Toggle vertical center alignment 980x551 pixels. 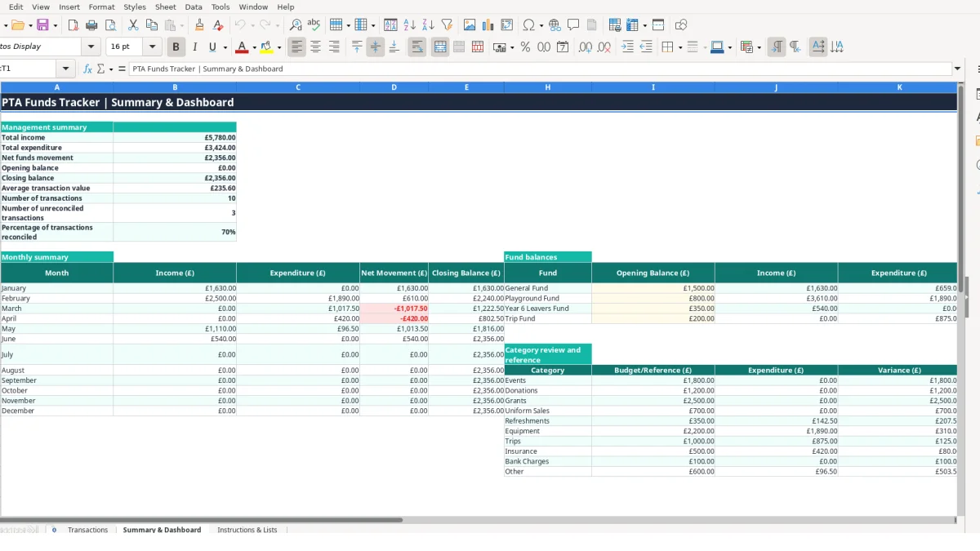pos(375,47)
